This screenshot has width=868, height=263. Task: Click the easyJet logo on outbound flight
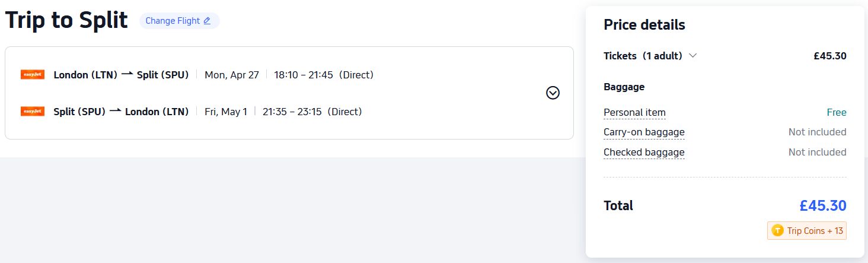33,75
